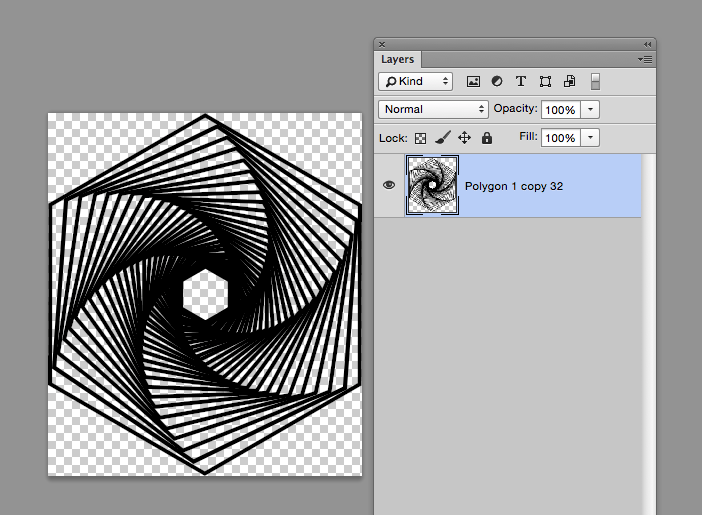Open the Layers panel flyout menu
The height and width of the screenshot is (515, 702).
pyautogui.click(x=645, y=59)
